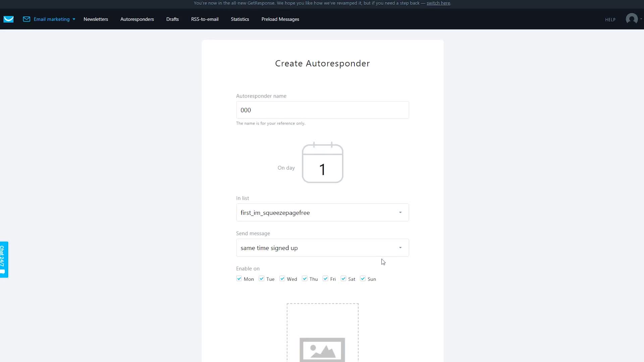Image resolution: width=644 pixels, height=362 pixels.
Task: Expand the In list dropdown
Action: (400, 213)
